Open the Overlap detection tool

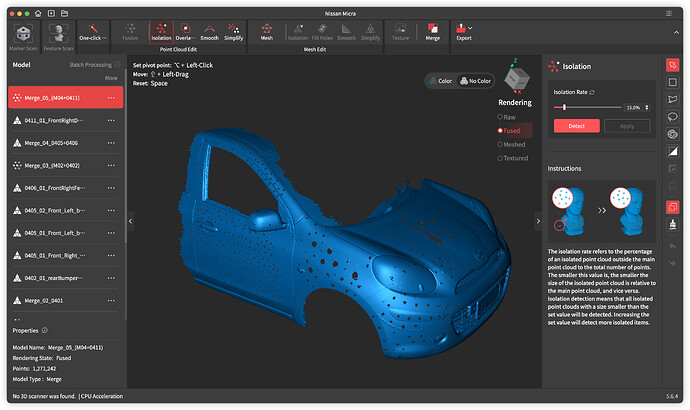tap(185, 33)
